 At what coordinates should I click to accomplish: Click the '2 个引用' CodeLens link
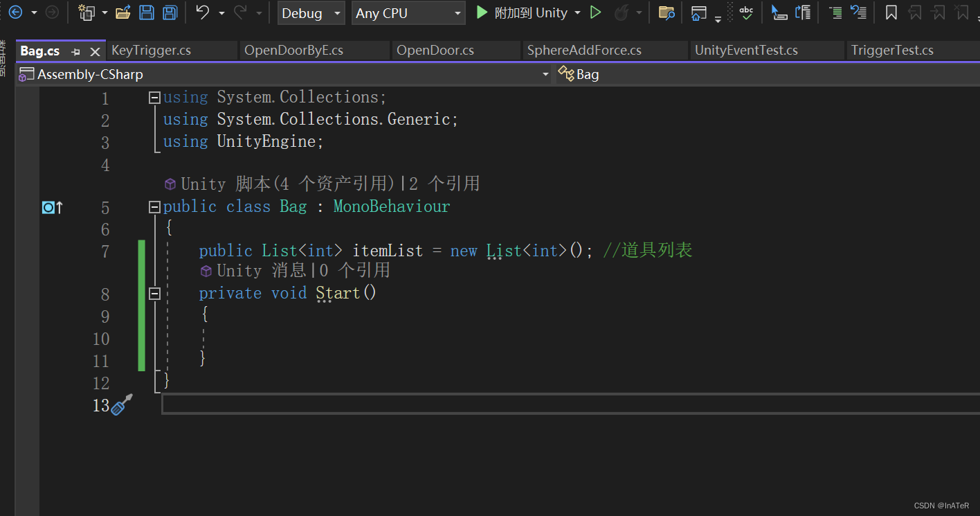pyautogui.click(x=446, y=183)
